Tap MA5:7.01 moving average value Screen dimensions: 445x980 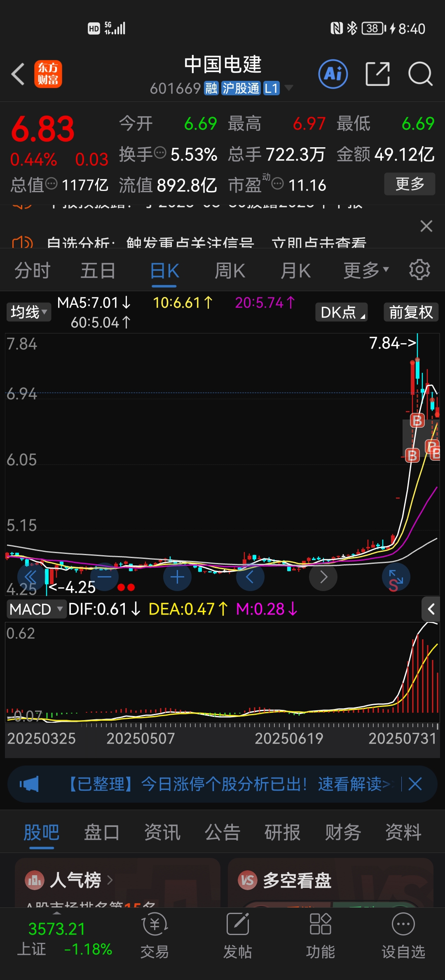94,303
